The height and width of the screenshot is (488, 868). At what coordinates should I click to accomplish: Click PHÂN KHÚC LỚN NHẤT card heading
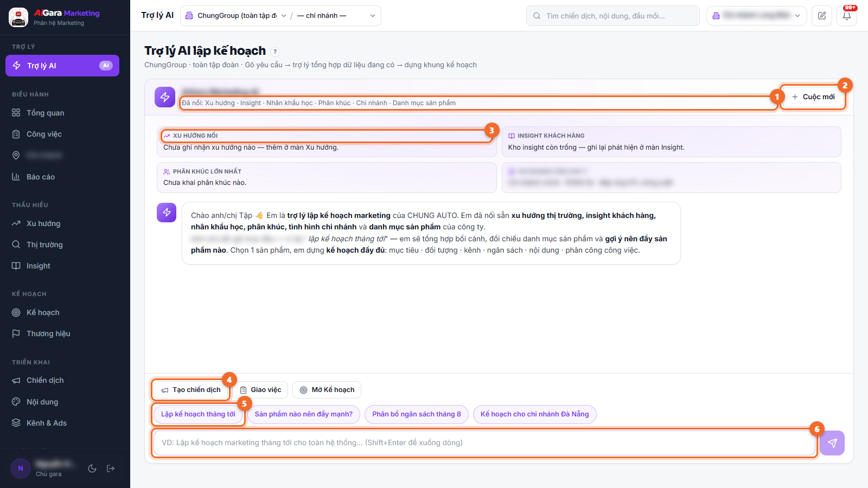pos(207,171)
